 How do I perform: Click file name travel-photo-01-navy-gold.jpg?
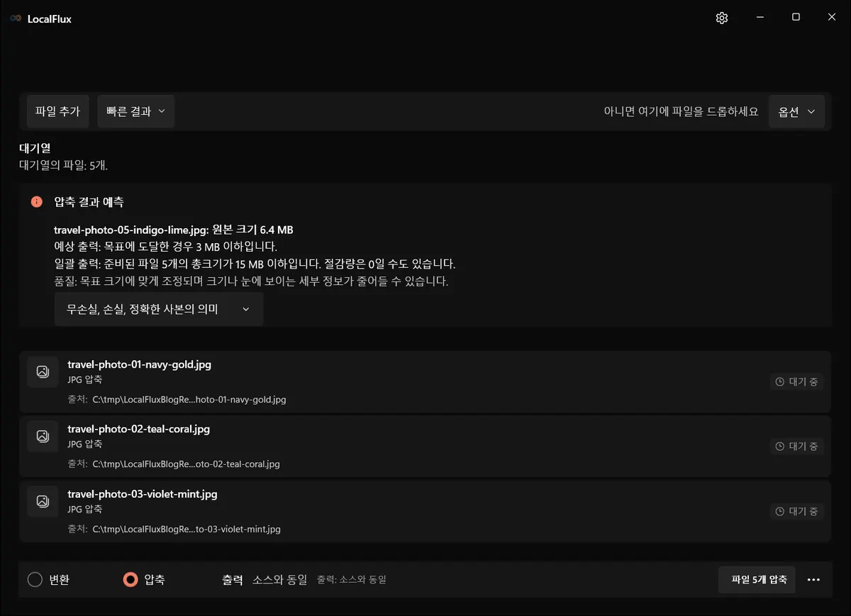pyautogui.click(x=139, y=365)
